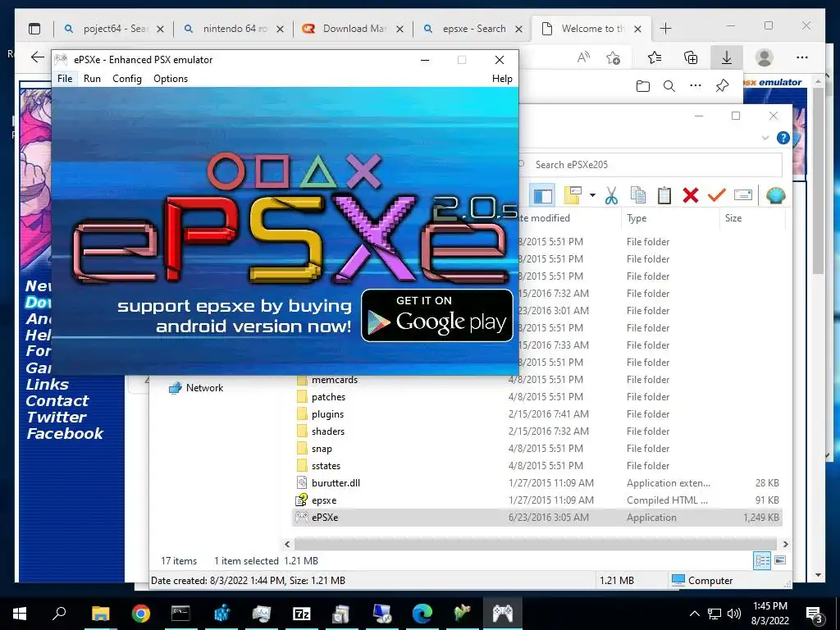
Task: Open Edge Settings and more ellipsis
Action: click(x=802, y=57)
